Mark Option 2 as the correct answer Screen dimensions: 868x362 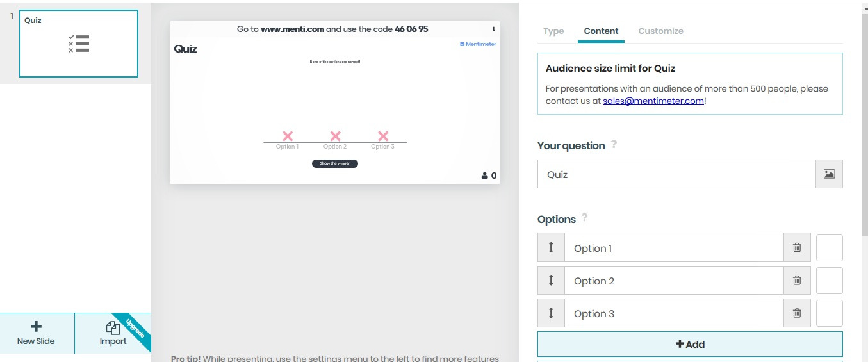829,281
